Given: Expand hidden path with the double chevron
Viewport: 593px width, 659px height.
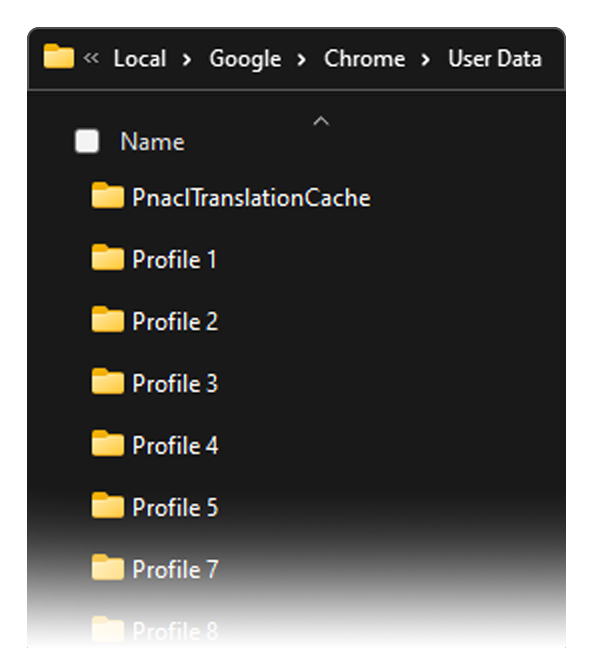Looking at the screenshot, I should click(x=91, y=58).
